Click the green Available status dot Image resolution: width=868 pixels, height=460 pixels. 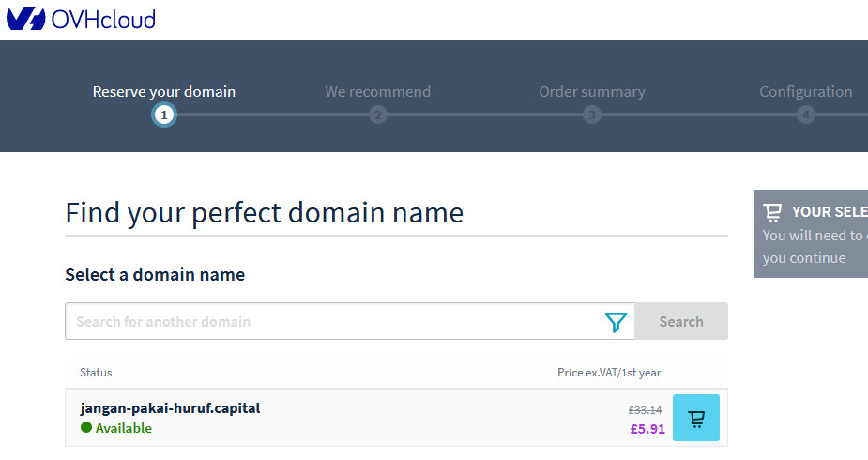pos(85,427)
